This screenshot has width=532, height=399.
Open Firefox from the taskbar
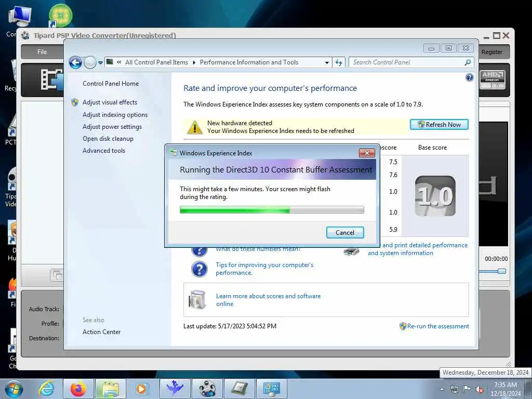tap(78, 389)
